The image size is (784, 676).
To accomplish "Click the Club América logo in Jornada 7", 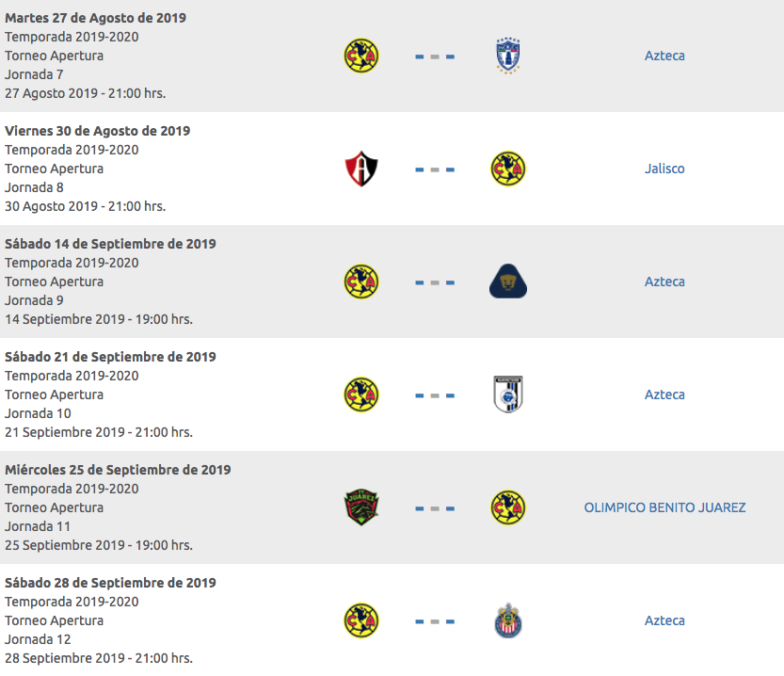I will 361,56.
